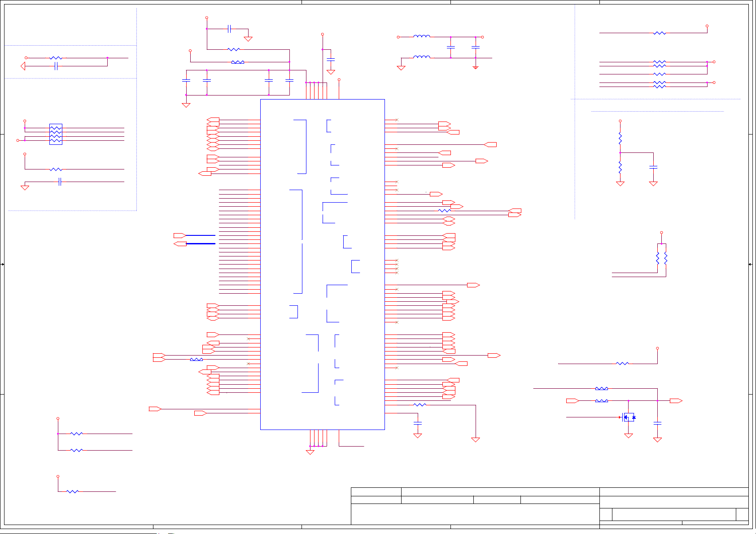Select the resistor left of the IC
This screenshot has width=756, height=534.
tap(197, 360)
